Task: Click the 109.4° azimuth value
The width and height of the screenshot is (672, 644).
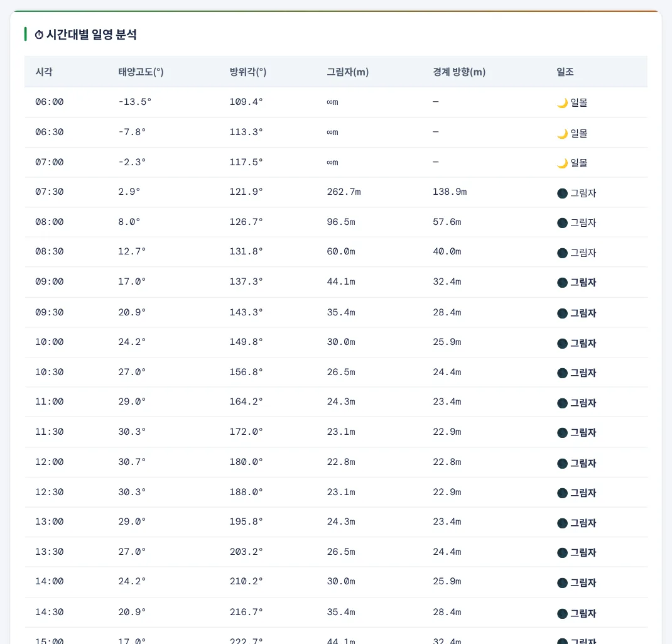Action: [246, 102]
